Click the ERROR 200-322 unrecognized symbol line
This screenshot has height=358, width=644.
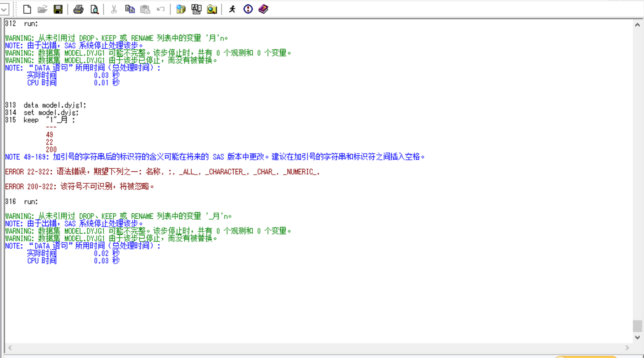(x=80, y=187)
